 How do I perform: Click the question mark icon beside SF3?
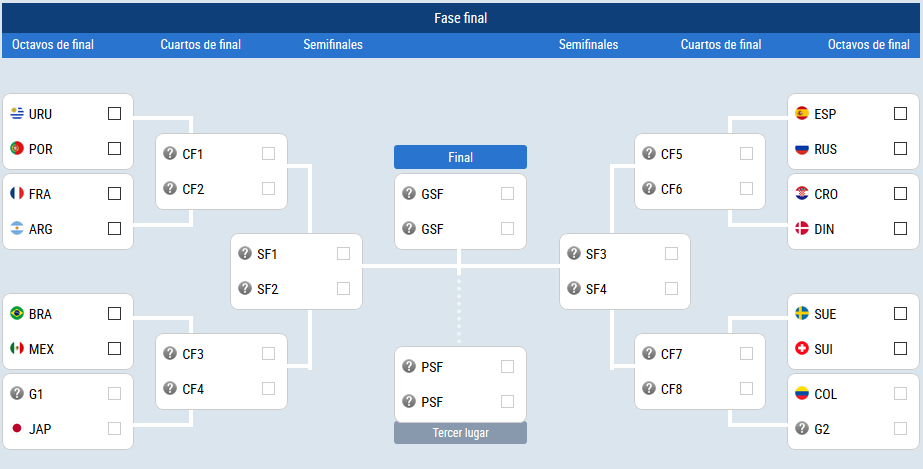point(574,254)
